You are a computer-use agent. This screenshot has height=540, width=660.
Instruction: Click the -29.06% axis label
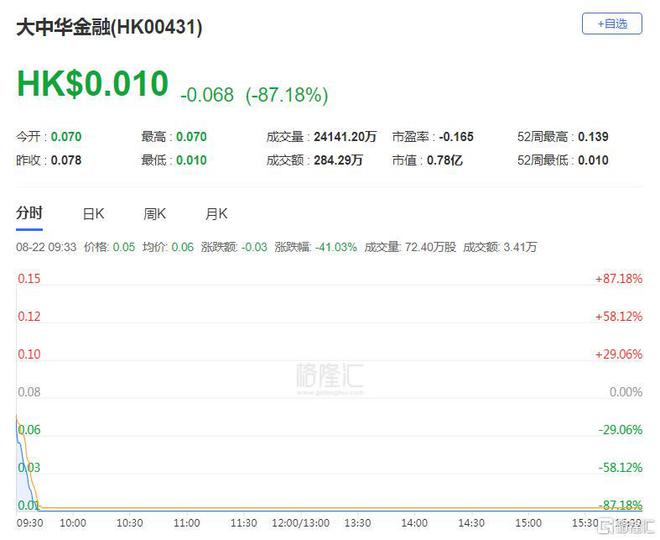pyautogui.click(x=620, y=430)
